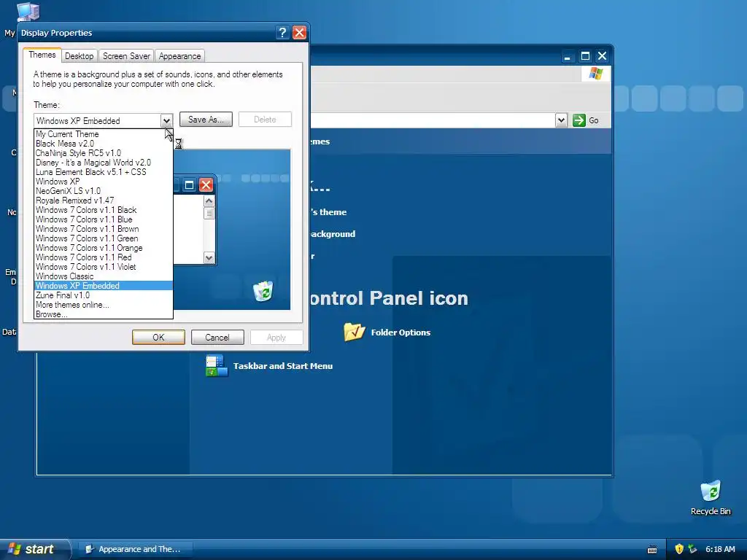Confirm with the OK button
This screenshot has height=560, width=747.
pos(158,337)
